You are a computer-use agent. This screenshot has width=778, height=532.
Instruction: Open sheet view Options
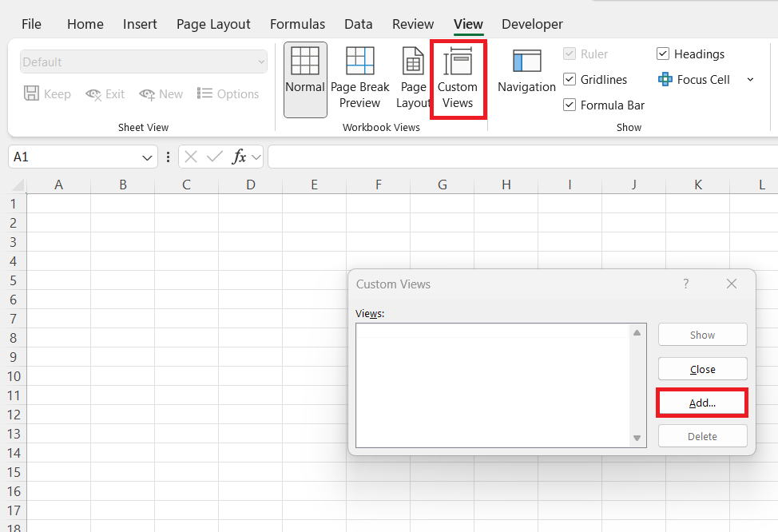[228, 93]
